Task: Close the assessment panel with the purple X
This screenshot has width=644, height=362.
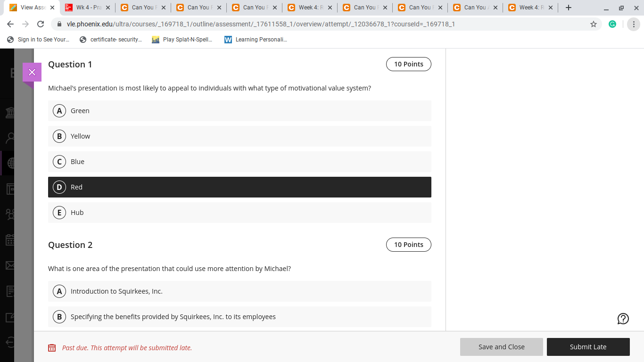Action: click(x=32, y=72)
